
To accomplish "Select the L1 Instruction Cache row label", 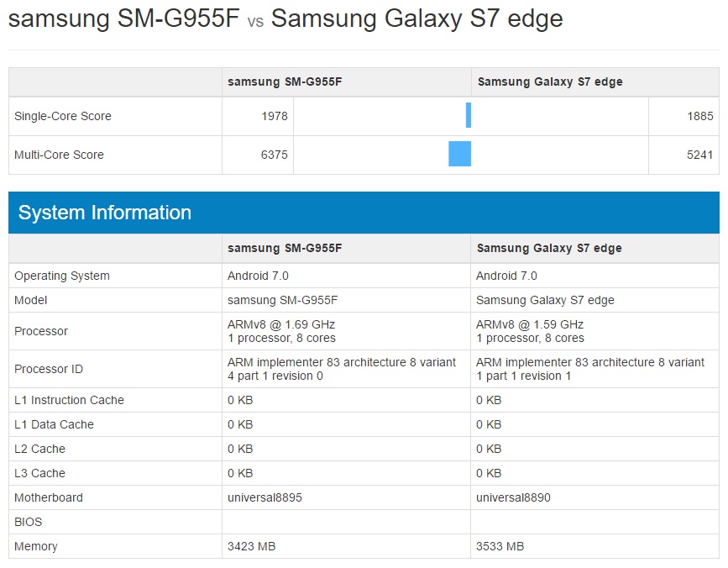I will (x=69, y=400).
